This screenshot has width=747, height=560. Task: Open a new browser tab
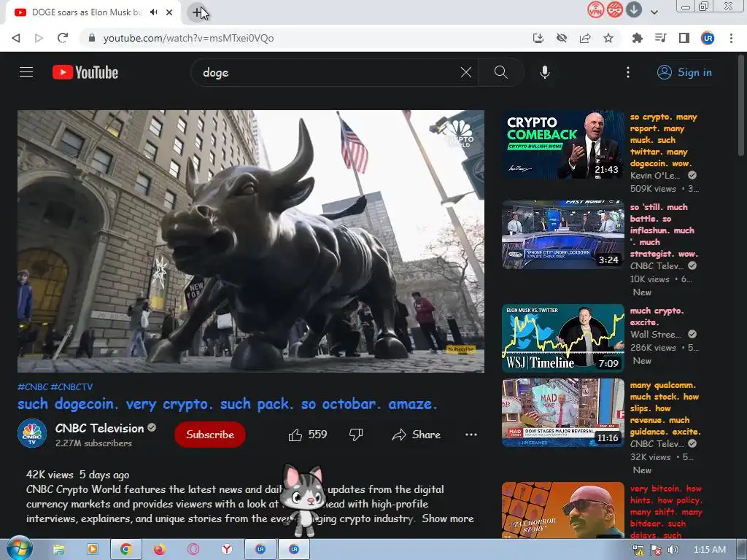click(197, 12)
